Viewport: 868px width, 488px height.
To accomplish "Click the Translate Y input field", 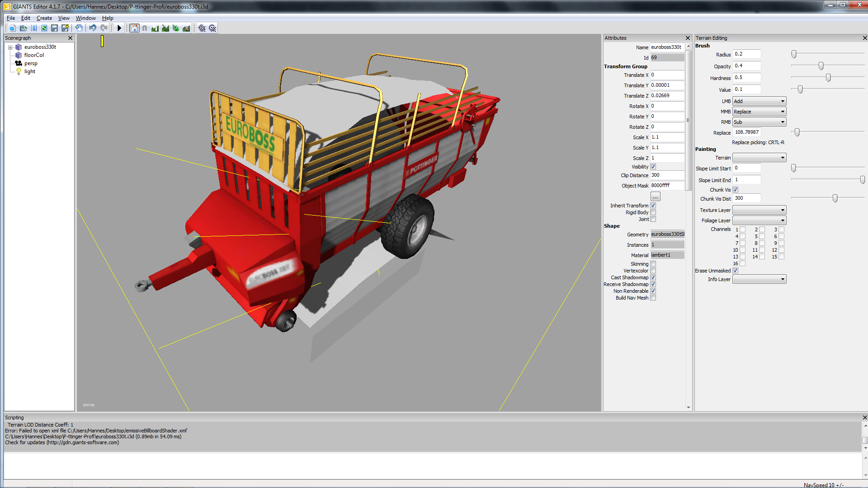I will (x=667, y=85).
